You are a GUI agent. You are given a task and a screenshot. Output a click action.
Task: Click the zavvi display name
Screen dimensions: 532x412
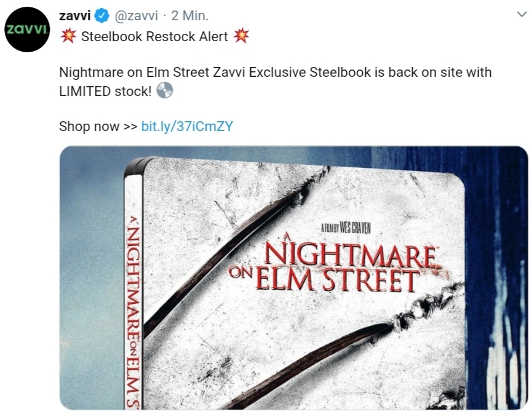tap(74, 15)
